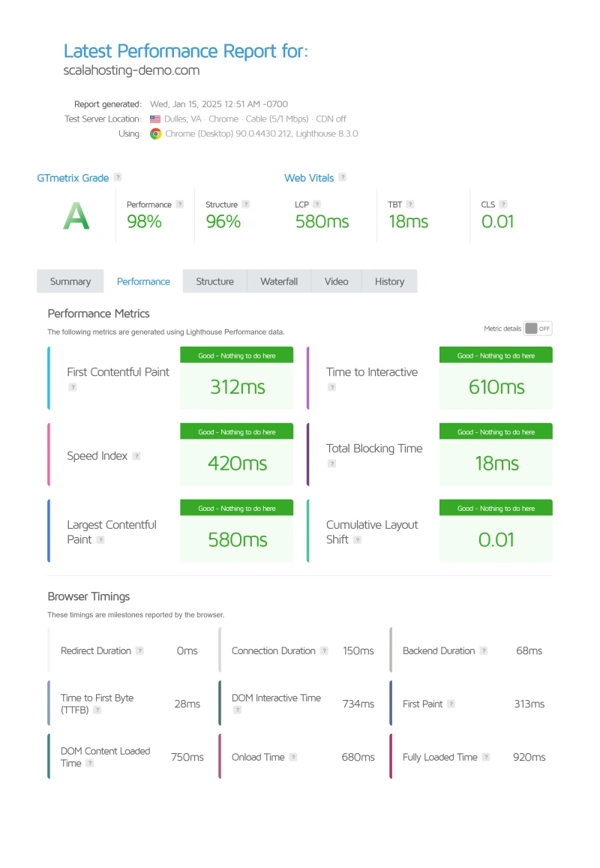Click the 312ms First Contentful Paint value
This screenshot has width=600, height=868.
click(238, 387)
